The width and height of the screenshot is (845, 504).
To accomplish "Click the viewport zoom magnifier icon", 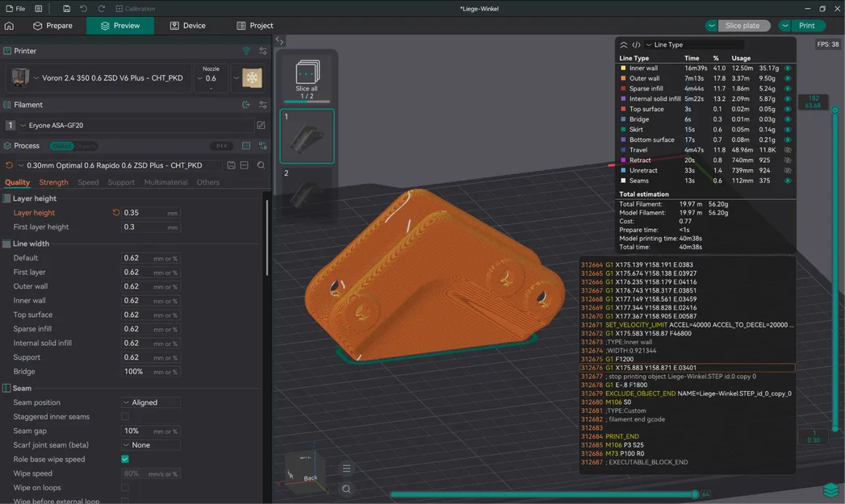I will [x=346, y=489].
